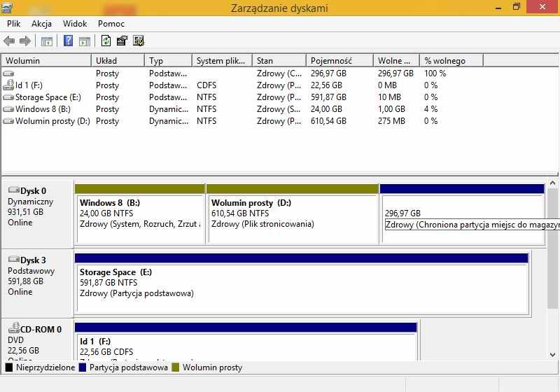Click the 24,00 GB capacity cell
The width and height of the screenshot is (560, 392).
[x=326, y=109]
